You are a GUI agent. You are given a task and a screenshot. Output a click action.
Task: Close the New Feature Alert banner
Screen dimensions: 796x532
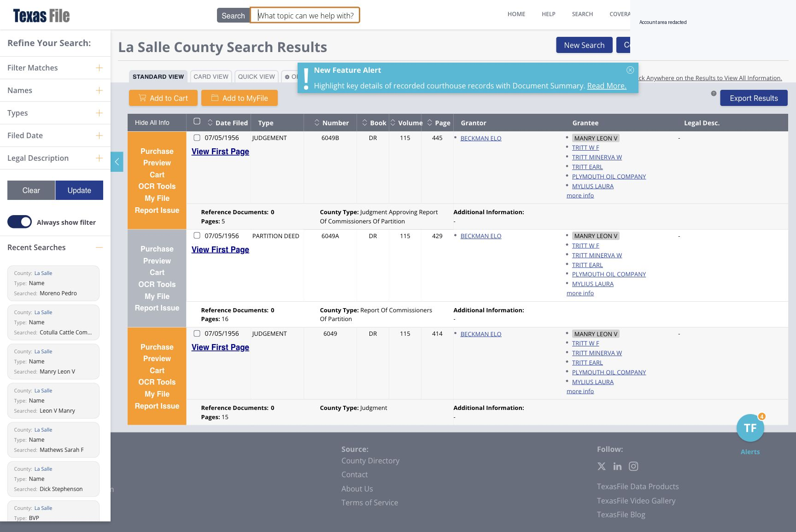630,70
